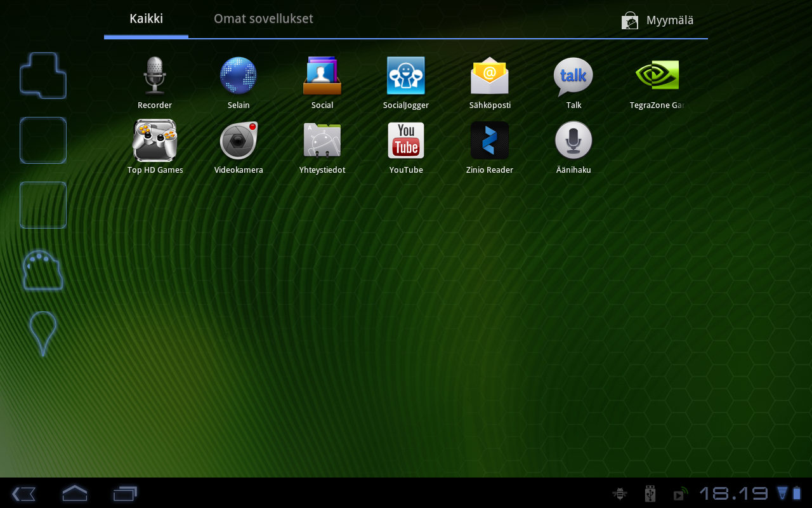Select the second square home screen outline
This screenshot has width=812, height=508.
tap(43, 140)
